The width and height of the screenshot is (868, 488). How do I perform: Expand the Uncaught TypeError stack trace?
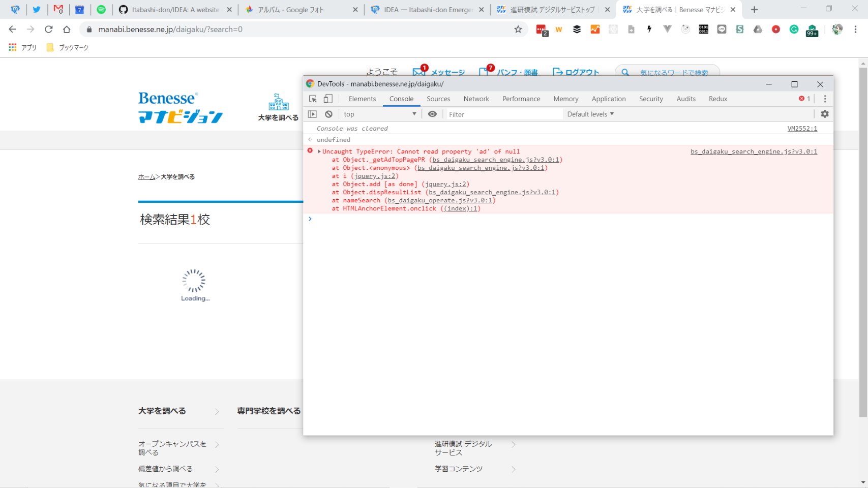[319, 151]
